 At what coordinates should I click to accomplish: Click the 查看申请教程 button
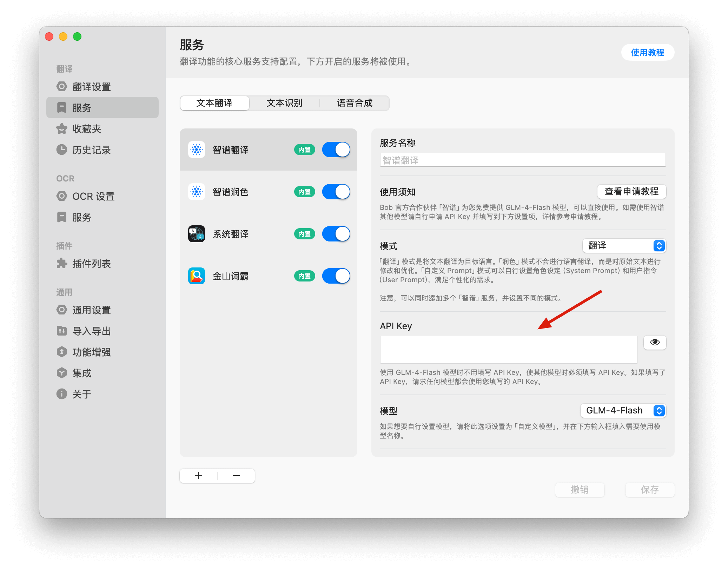(x=632, y=192)
